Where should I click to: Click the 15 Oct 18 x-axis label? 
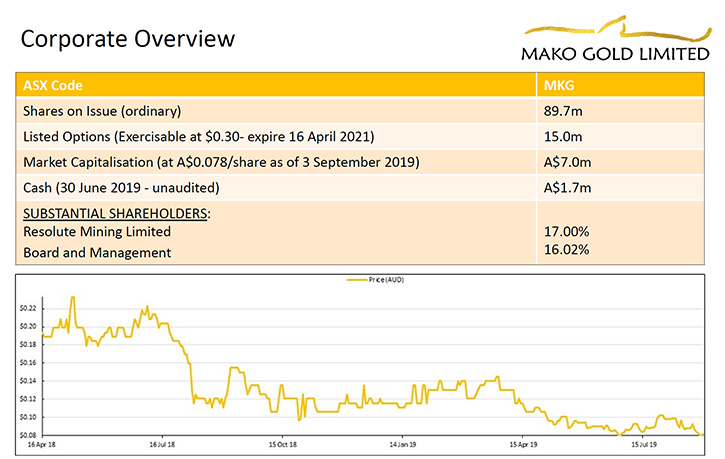click(283, 445)
